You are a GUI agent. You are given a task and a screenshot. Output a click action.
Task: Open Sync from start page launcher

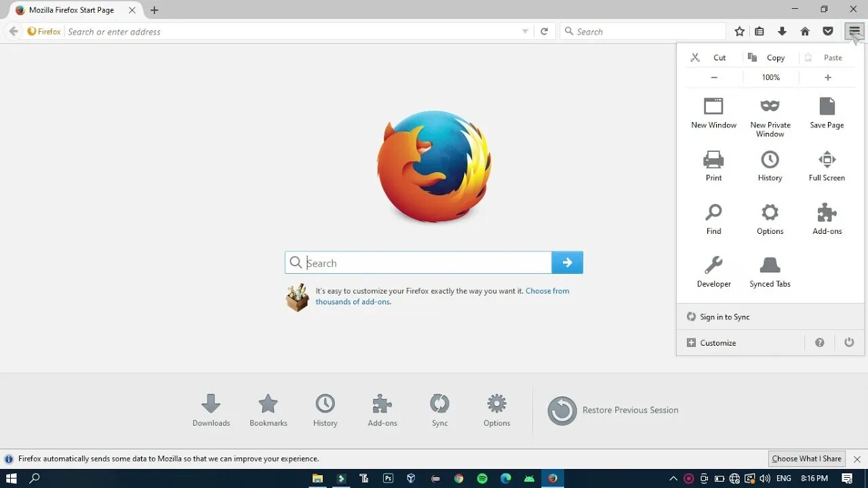pos(439,411)
